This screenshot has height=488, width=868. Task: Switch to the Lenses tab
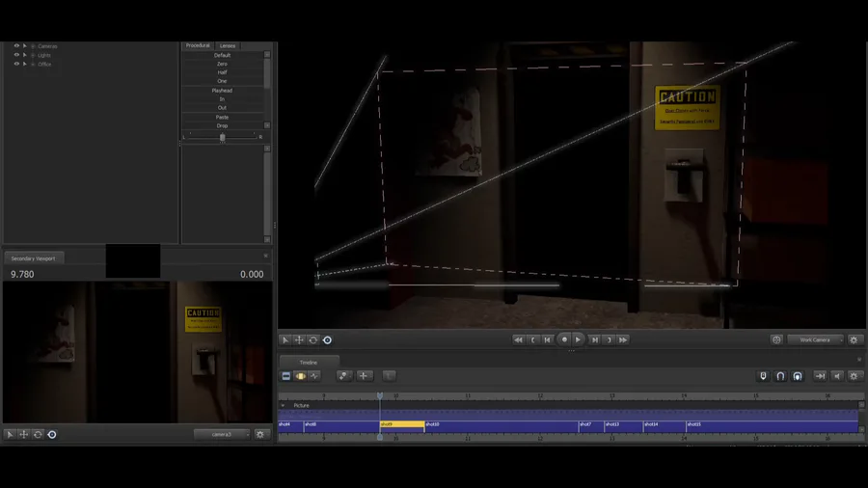(228, 46)
